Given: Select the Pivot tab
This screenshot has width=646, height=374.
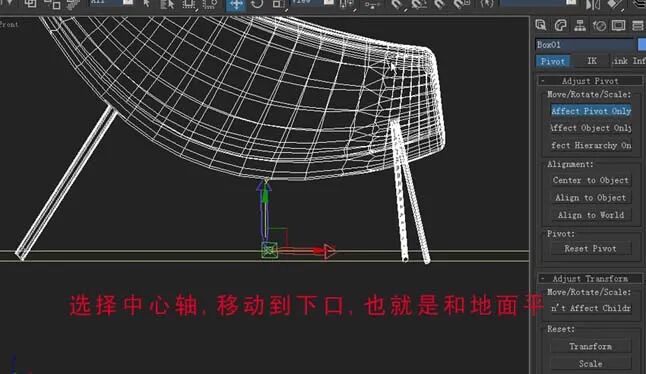Looking at the screenshot, I should pos(552,61).
